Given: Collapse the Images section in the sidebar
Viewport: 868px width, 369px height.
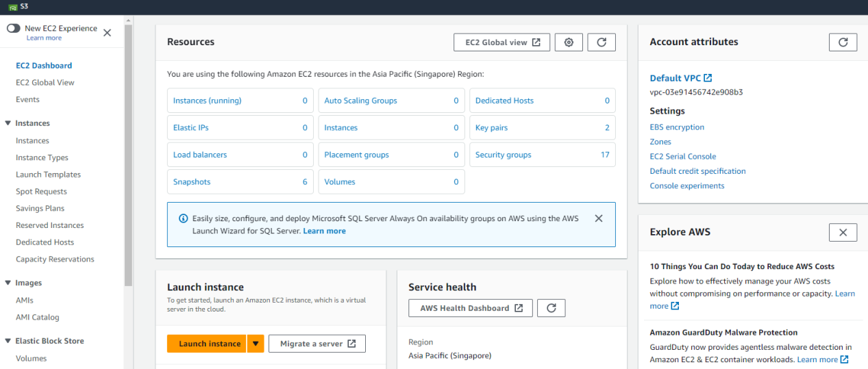Looking at the screenshot, I should pyautogui.click(x=8, y=283).
